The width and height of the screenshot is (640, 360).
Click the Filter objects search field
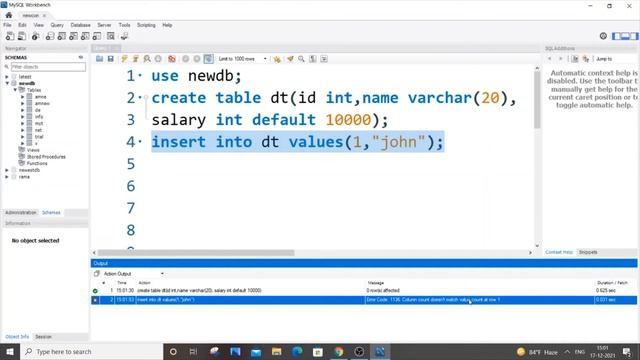48,67
